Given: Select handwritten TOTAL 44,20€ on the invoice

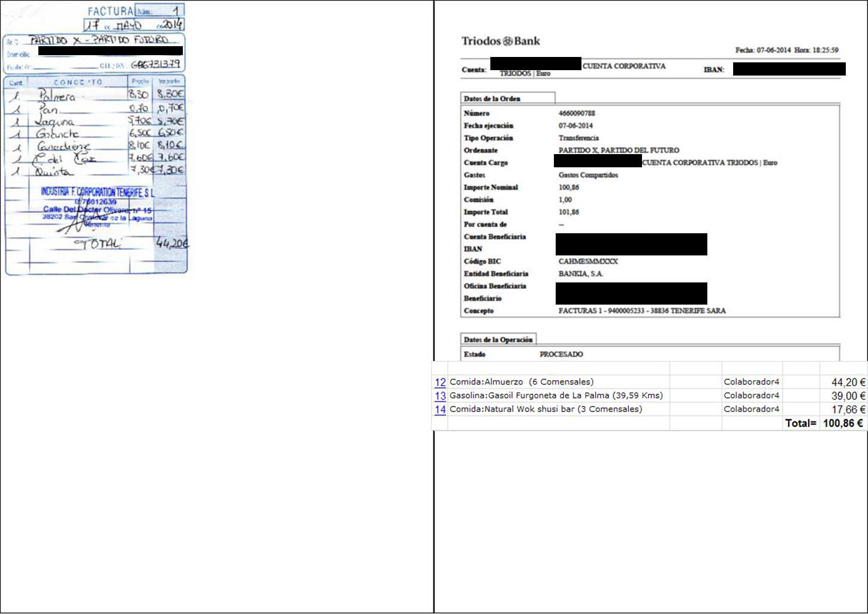Looking at the screenshot, I should 132,243.
